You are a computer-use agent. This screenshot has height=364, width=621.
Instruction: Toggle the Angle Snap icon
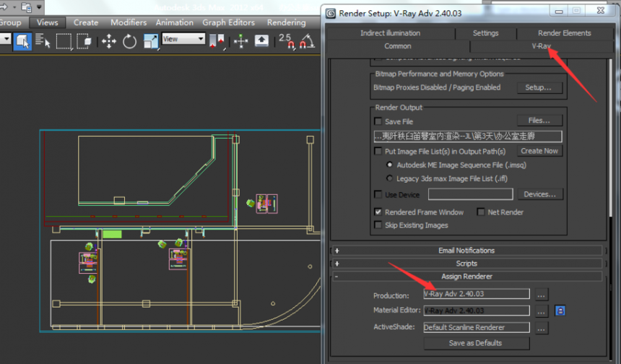coord(307,40)
